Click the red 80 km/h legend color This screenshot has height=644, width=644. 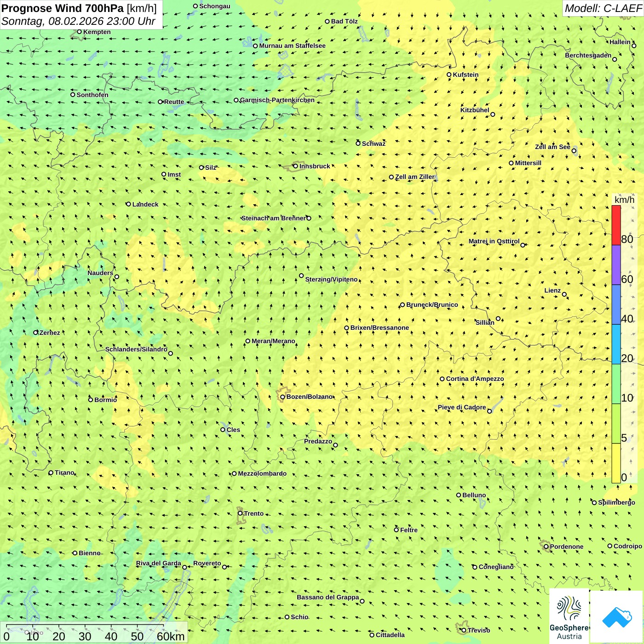(x=616, y=225)
